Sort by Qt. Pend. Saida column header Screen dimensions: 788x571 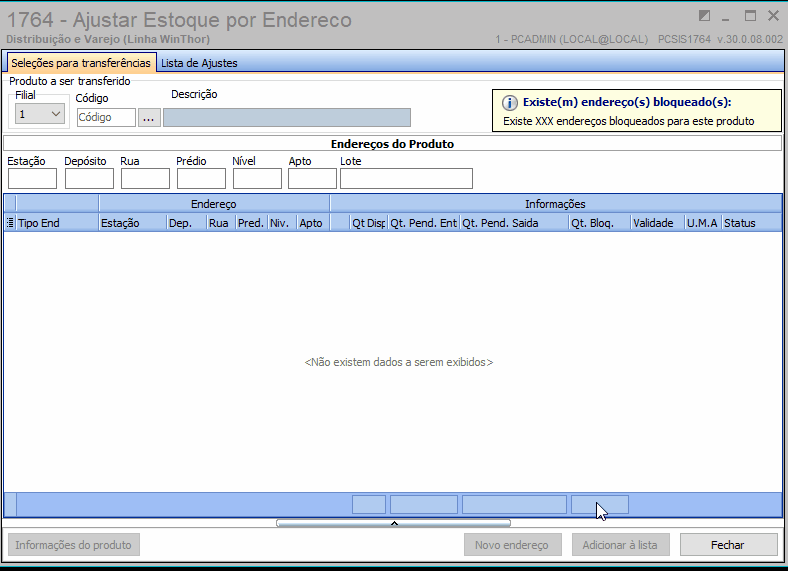click(x=514, y=223)
